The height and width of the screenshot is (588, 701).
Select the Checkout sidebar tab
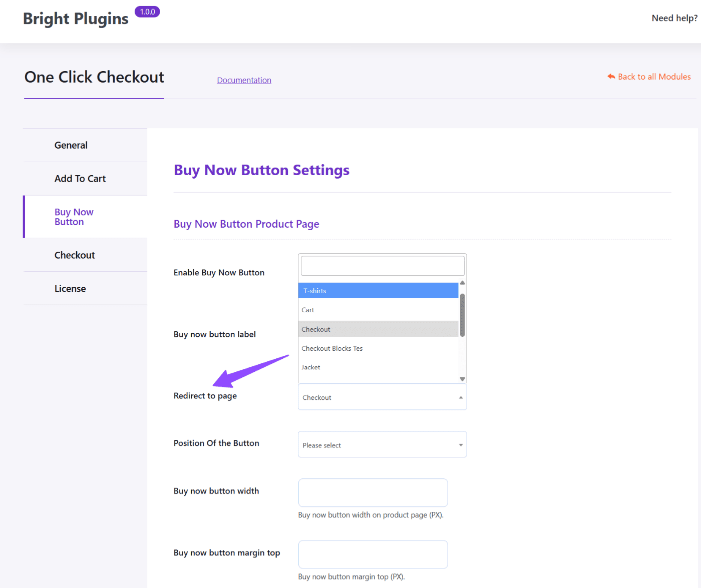[75, 255]
